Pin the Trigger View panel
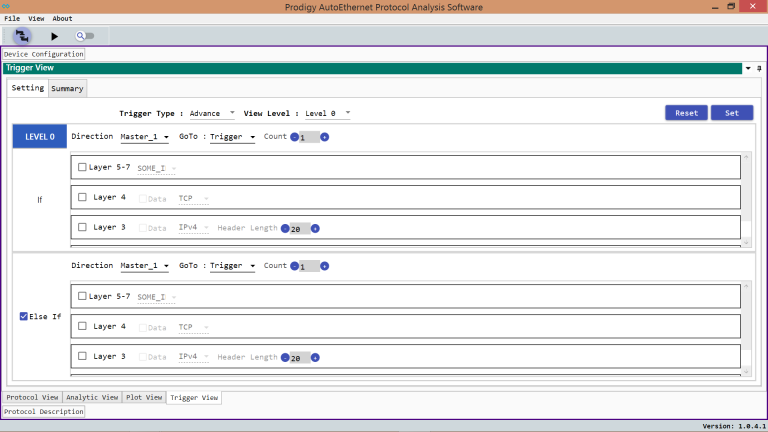 (x=759, y=69)
